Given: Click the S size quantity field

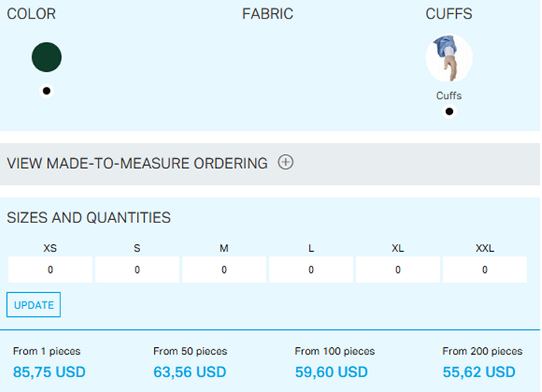Looking at the screenshot, I should coord(137,270).
